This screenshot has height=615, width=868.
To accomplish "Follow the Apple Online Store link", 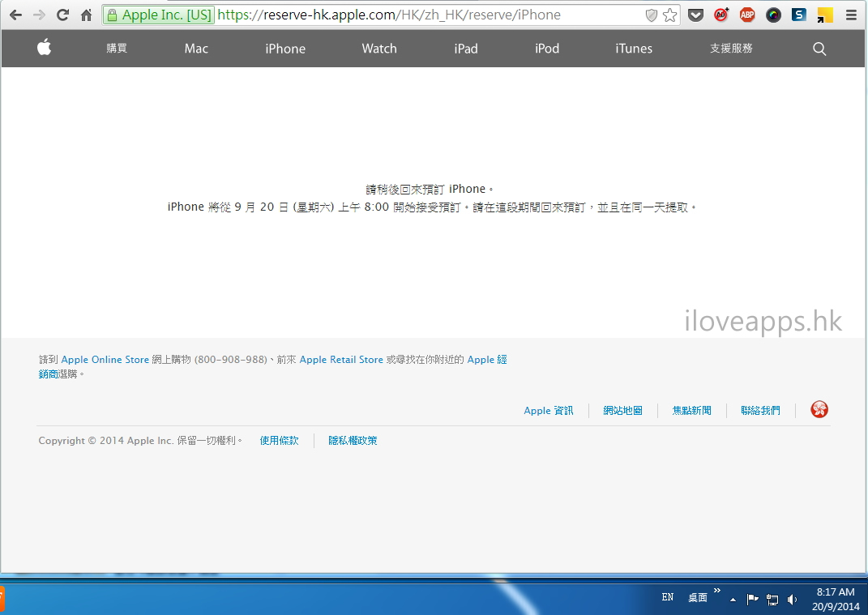I will point(105,359).
